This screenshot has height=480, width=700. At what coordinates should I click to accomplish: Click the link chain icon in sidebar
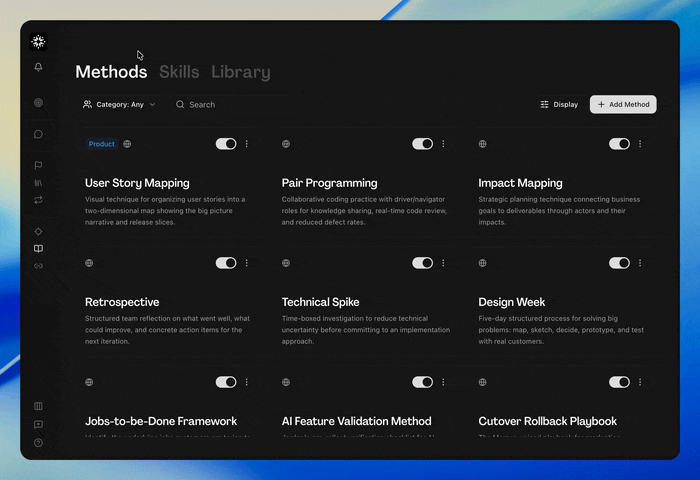point(38,266)
